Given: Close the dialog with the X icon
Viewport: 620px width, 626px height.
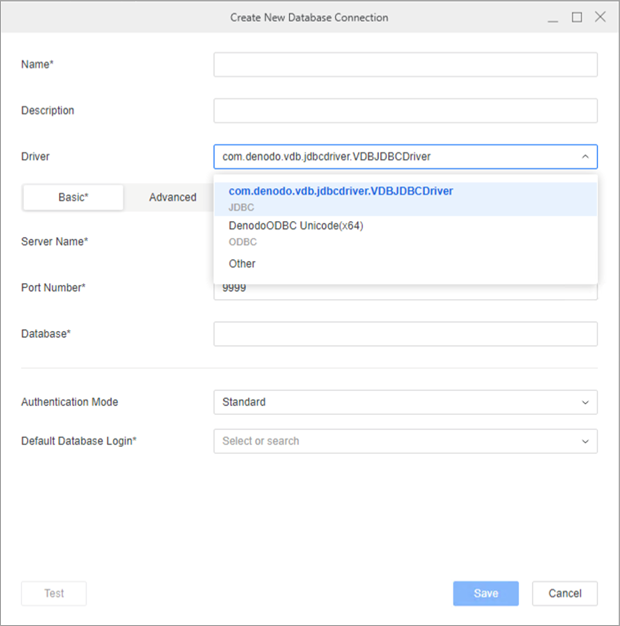Looking at the screenshot, I should click(600, 17).
